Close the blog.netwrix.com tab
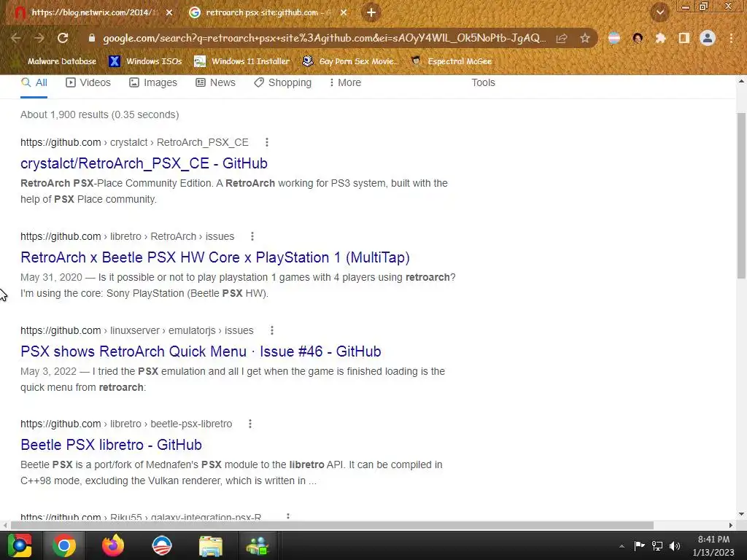The width and height of the screenshot is (747, 560). pyautogui.click(x=169, y=12)
